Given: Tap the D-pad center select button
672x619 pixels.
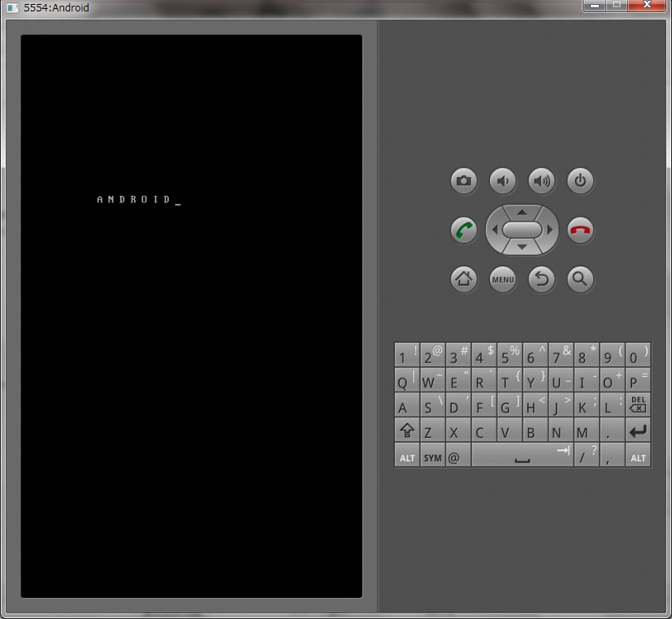Looking at the screenshot, I should click(522, 230).
